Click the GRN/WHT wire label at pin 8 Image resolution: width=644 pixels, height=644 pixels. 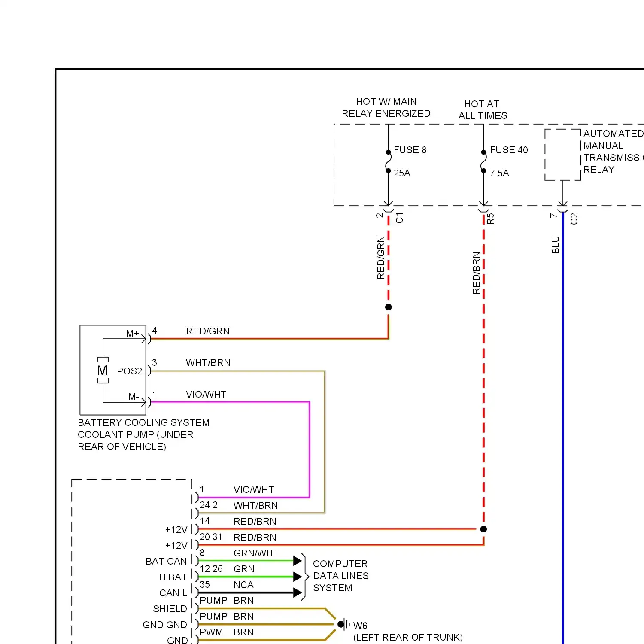pos(256,553)
